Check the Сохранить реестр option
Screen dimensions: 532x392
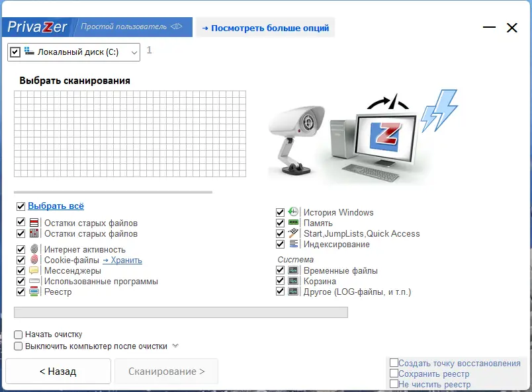point(394,373)
